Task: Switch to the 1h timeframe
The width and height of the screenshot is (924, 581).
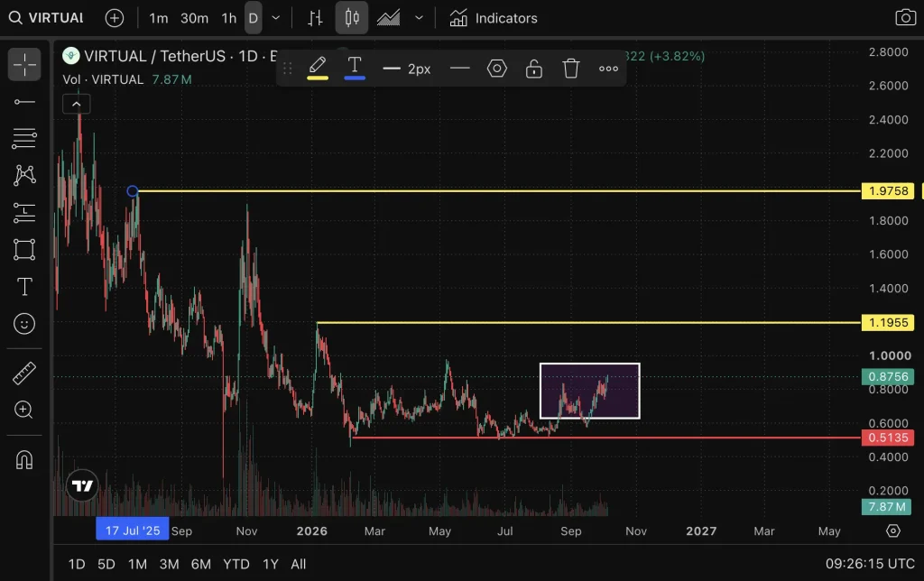Action: tap(228, 18)
